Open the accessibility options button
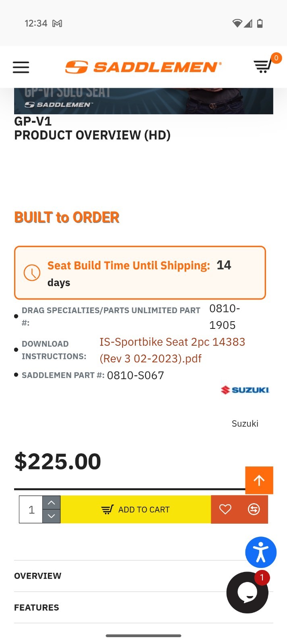The width and height of the screenshot is (287, 644). point(261,552)
